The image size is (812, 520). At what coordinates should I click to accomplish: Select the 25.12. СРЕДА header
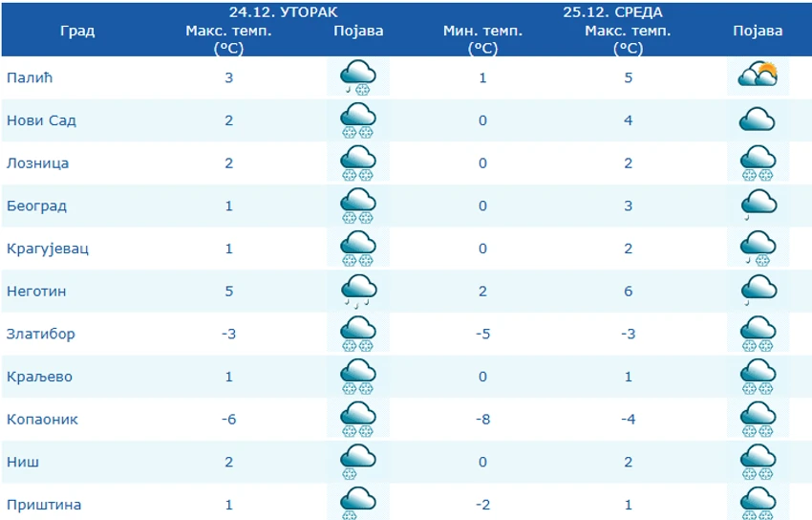point(612,11)
